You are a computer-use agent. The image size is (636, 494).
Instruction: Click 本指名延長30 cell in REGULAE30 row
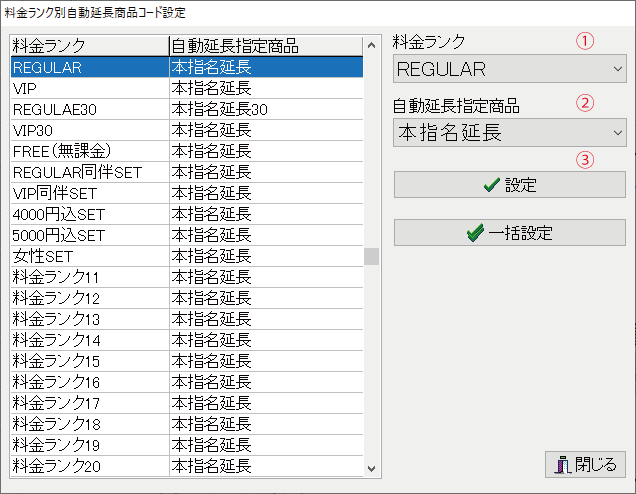266,109
